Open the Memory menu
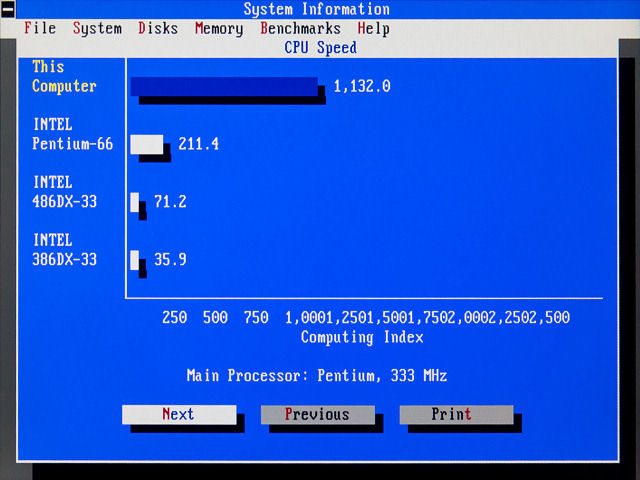The height and width of the screenshot is (480, 640). [x=219, y=29]
